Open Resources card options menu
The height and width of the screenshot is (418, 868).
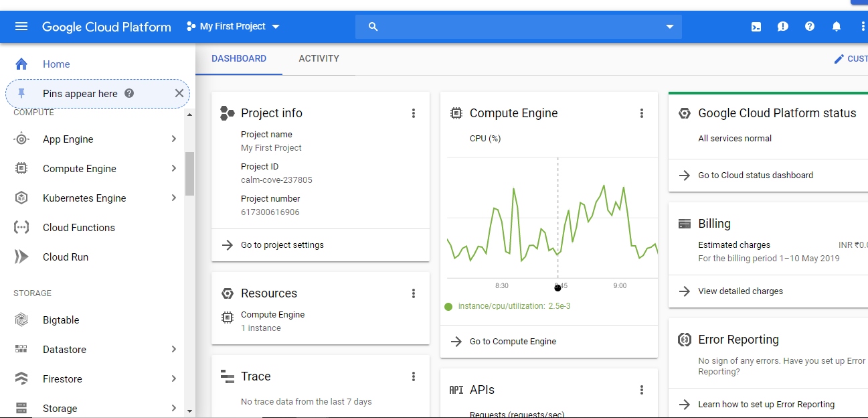pos(414,293)
